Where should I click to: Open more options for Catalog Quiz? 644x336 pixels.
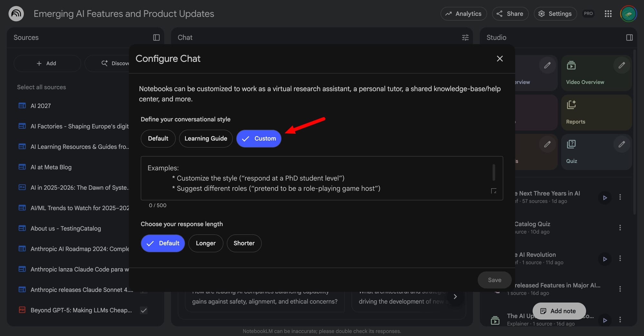(x=620, y=228)
